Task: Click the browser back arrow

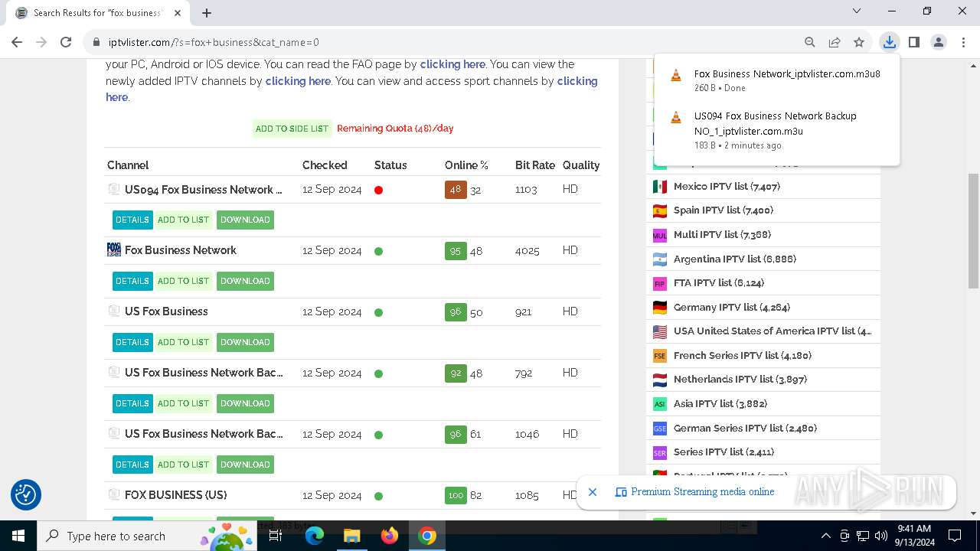Action: 17,42
